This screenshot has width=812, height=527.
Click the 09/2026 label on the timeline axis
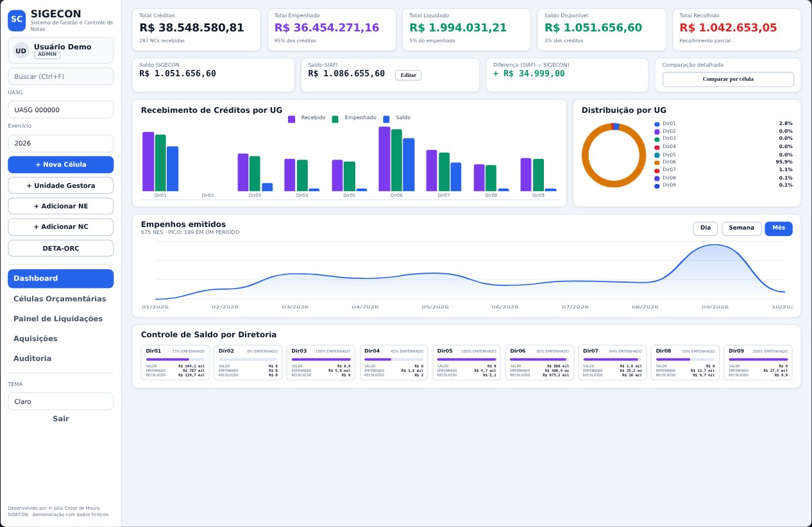(715, 307)
